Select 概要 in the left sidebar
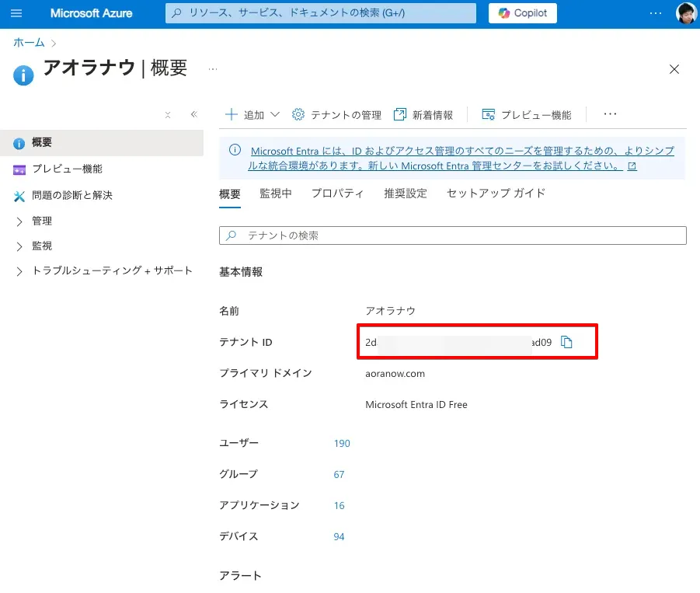The width and height of the screenshot is (700, 593). click(x=102, y=143)
